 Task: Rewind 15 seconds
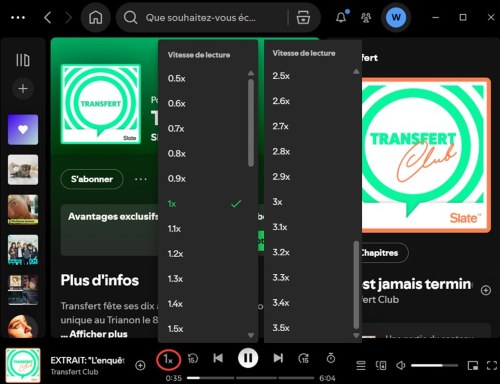193,358
